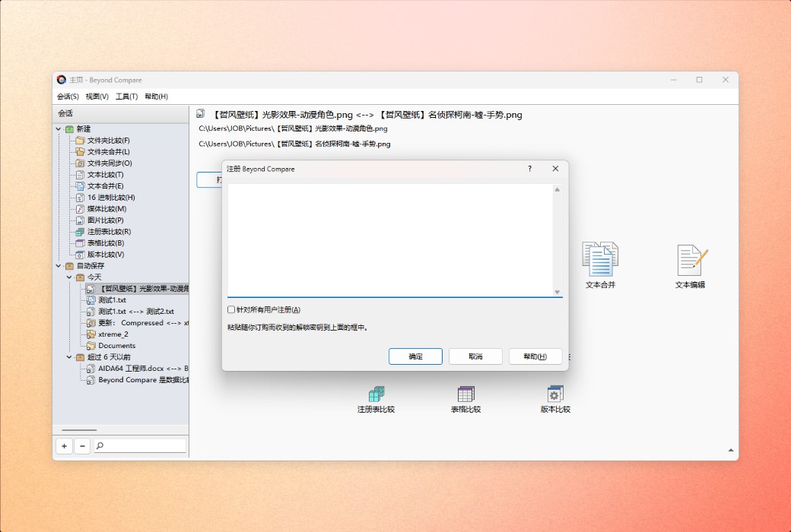Click the 取消 button
The width and height of the screenshot is (791, 532).
click(x=475, y=356)
